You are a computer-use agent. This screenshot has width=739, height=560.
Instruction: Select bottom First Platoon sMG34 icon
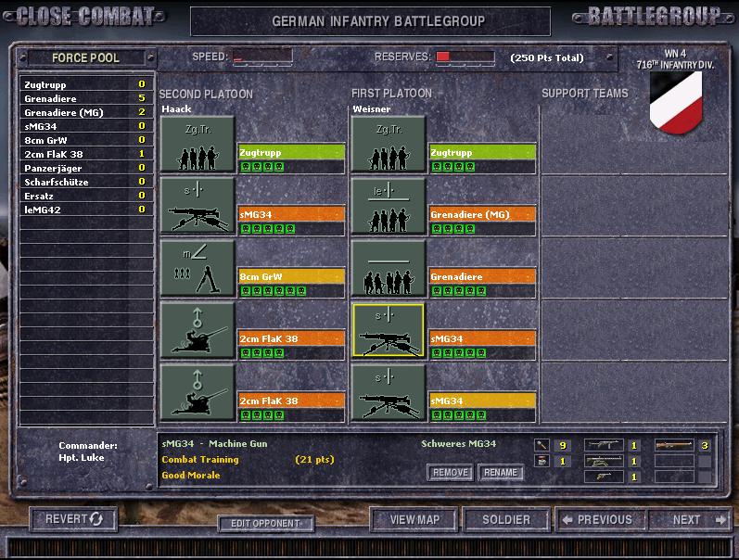389,393
